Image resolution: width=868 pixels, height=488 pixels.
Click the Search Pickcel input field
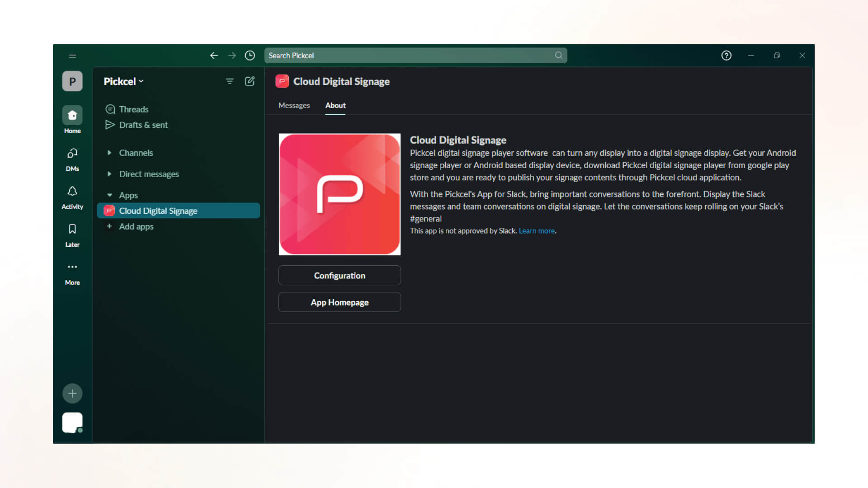pos(415,55)
